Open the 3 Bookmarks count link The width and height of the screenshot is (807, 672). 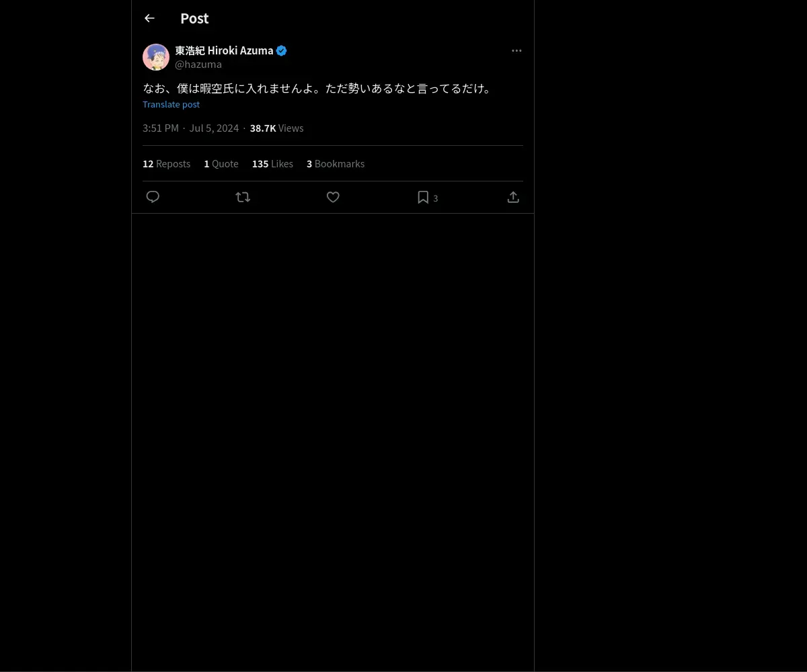(336, 164)
